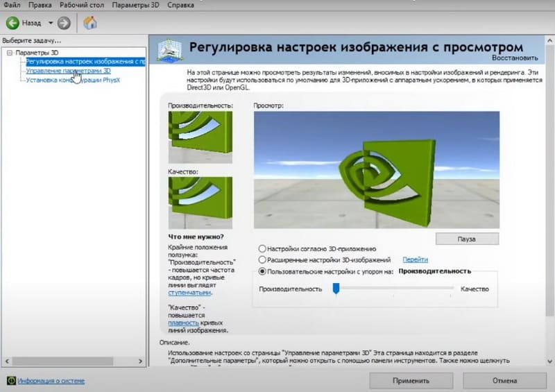Screen dimensions: 555x392
Task: Open the 'Файл' menu
Action: click(x=12, y=5)
